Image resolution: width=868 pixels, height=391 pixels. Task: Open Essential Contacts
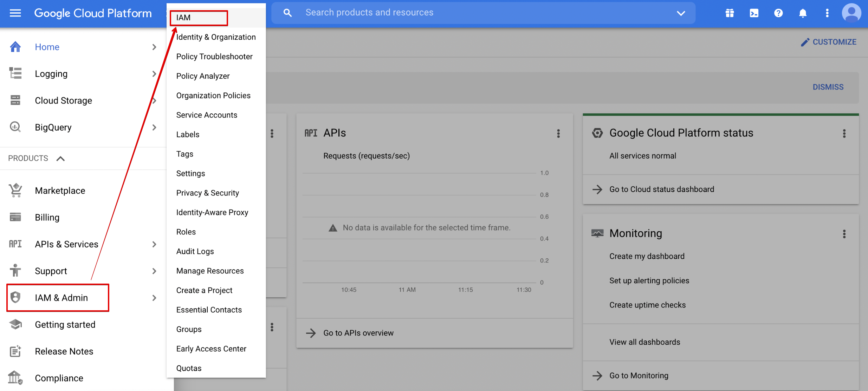[x=216, y=310]
